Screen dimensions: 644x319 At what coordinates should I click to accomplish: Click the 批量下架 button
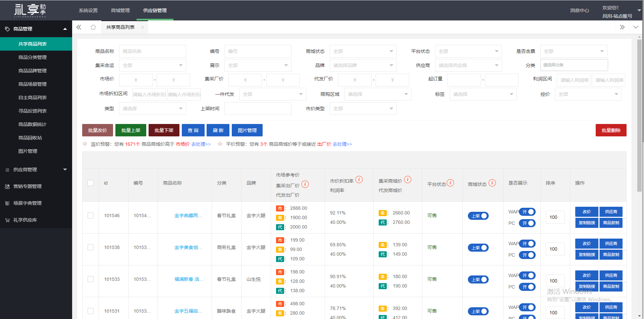pos(164,130)
